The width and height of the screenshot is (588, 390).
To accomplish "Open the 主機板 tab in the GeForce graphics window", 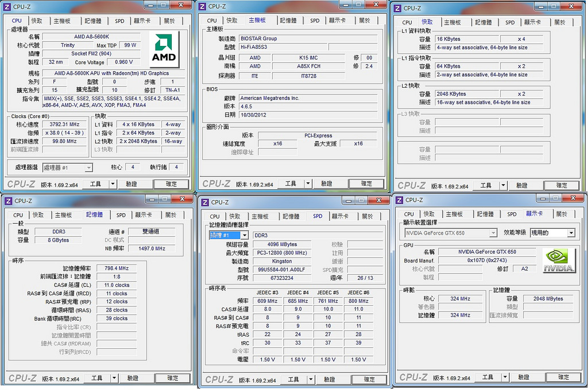I will tap(454, 214).
